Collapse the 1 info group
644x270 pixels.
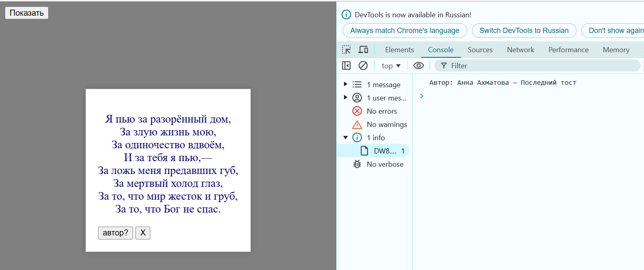[346, 138]
